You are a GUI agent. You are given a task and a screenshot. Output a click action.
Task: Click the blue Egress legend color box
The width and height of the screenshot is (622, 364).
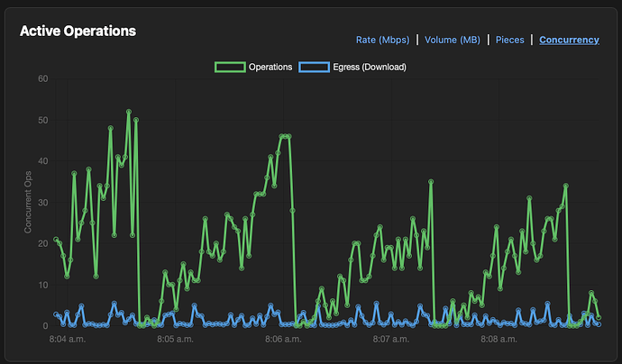click(314, 67)
